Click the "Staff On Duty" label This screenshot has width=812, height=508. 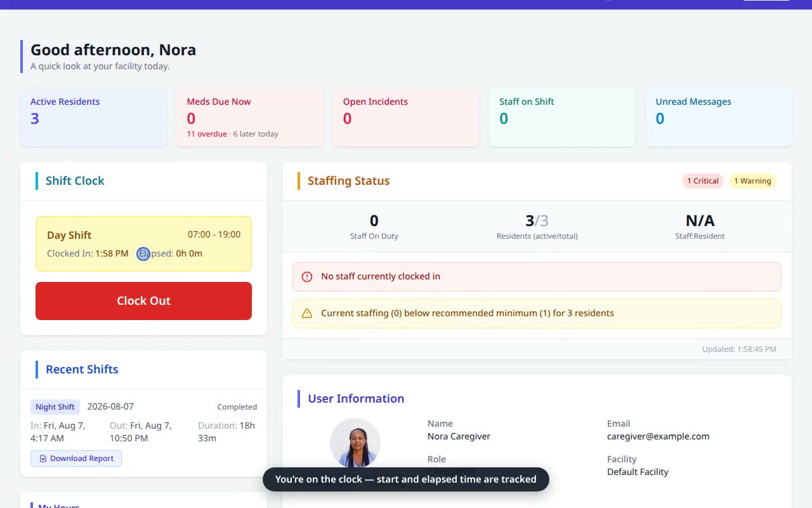[374, 236]
